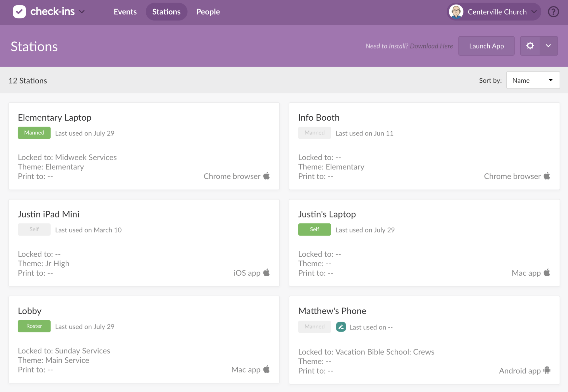Open the People tab
Screen dimensions: 568x392
click(208, 12)
